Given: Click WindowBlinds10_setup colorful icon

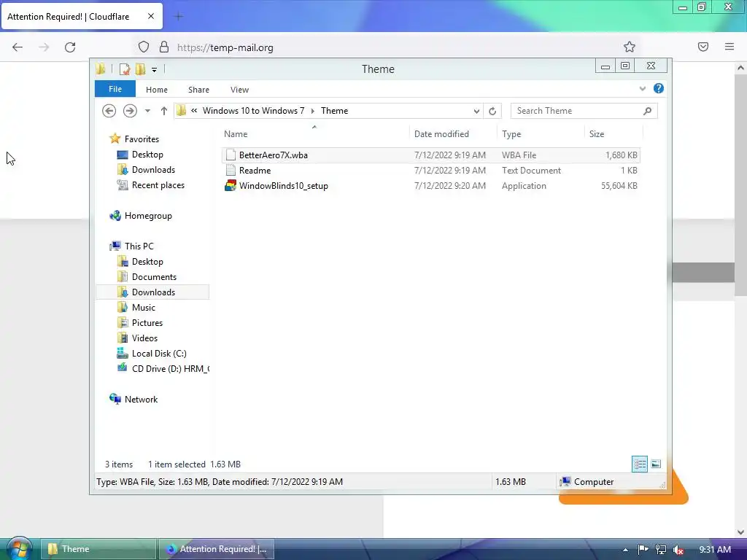Looking at the screenshot, I should coord(231,186).
